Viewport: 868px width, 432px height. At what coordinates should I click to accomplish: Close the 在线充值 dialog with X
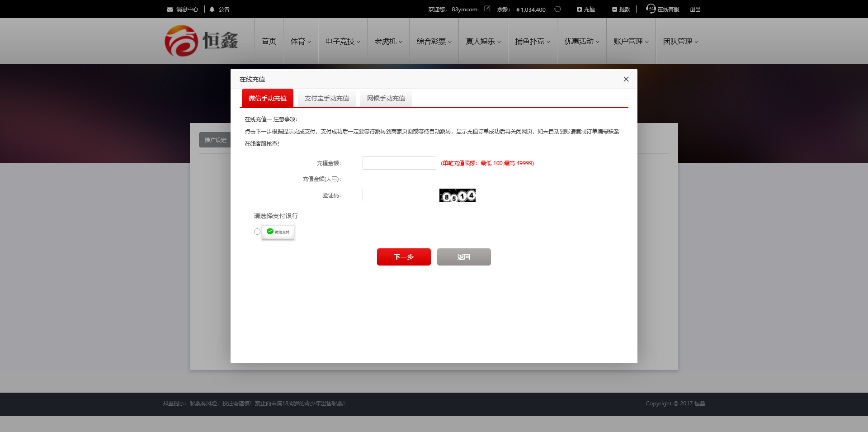click(626, 79)
